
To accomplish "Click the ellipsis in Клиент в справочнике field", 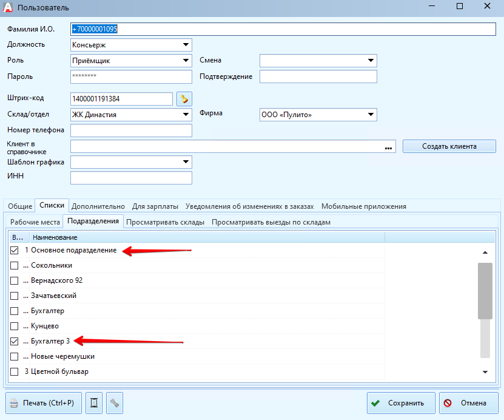I will coord(389,147).
